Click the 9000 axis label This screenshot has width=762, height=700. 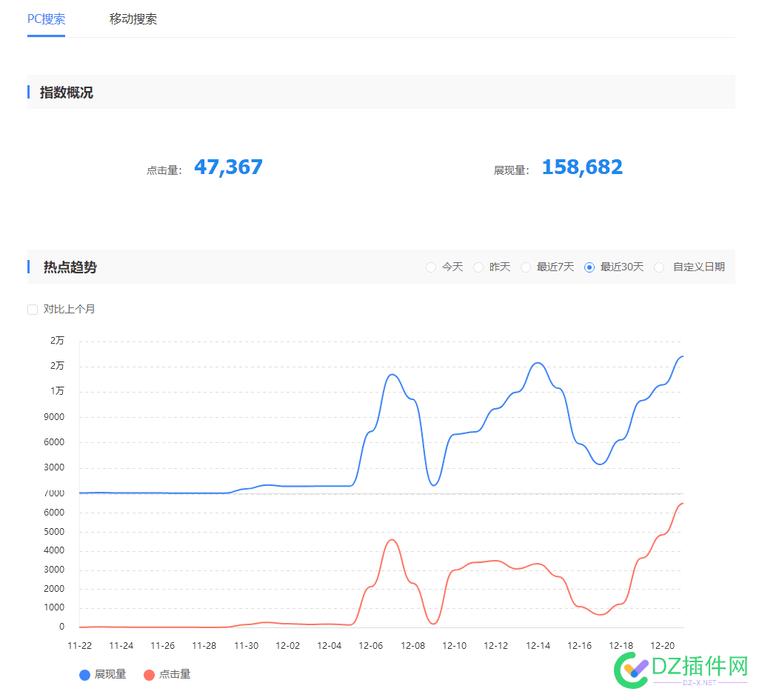click(54, 417)
